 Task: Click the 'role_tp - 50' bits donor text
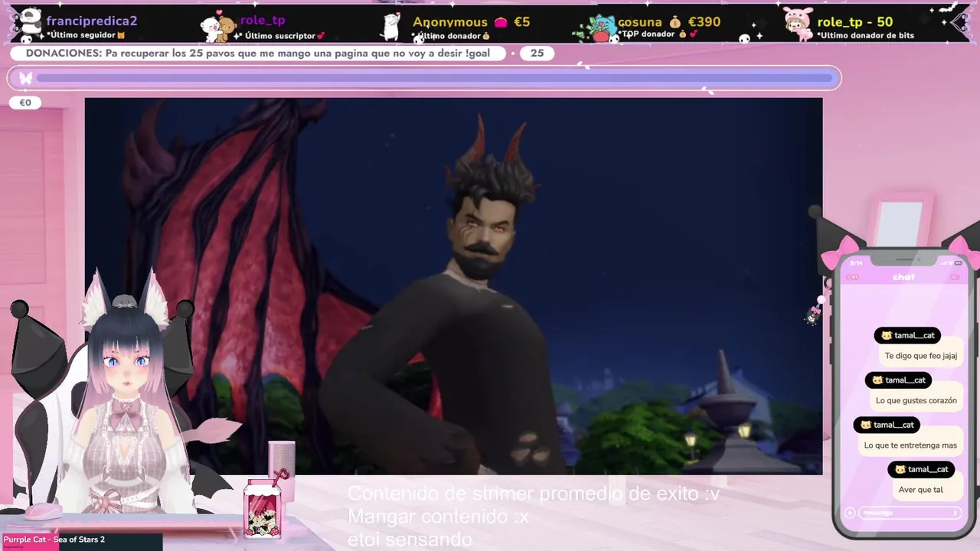(x=855, y=22)
